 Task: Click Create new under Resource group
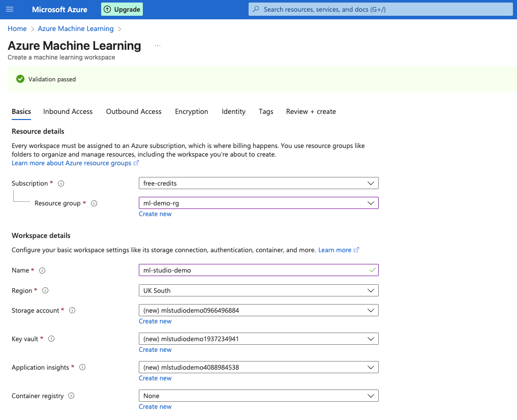click(155, 214)
